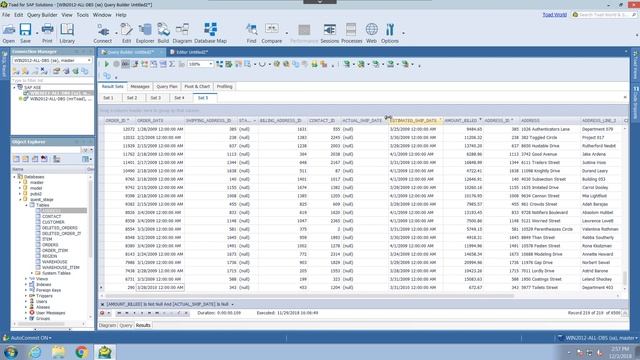Click the Web toolbar icon
This screenshot has width=640, height=360.
(x=371, y=33)
